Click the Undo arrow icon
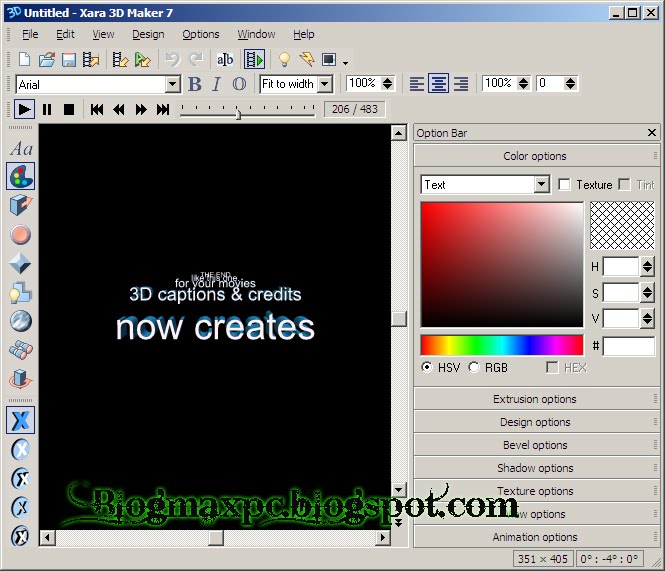Image resolution: width=665 pixels, height=571 pixels. pyautogui.click(x=173, y=59)
